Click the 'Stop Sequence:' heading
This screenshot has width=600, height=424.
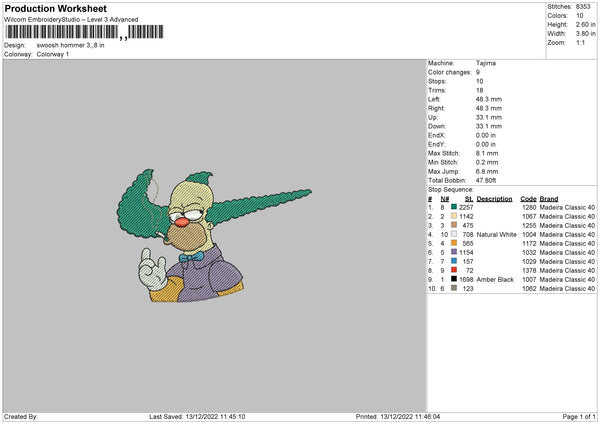point(451,190)
